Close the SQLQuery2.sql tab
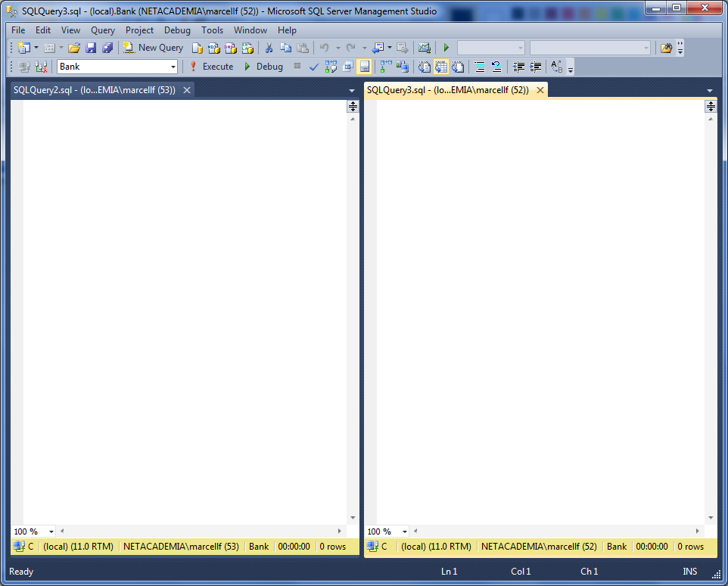728x586 pixels. tap(187, 90)
